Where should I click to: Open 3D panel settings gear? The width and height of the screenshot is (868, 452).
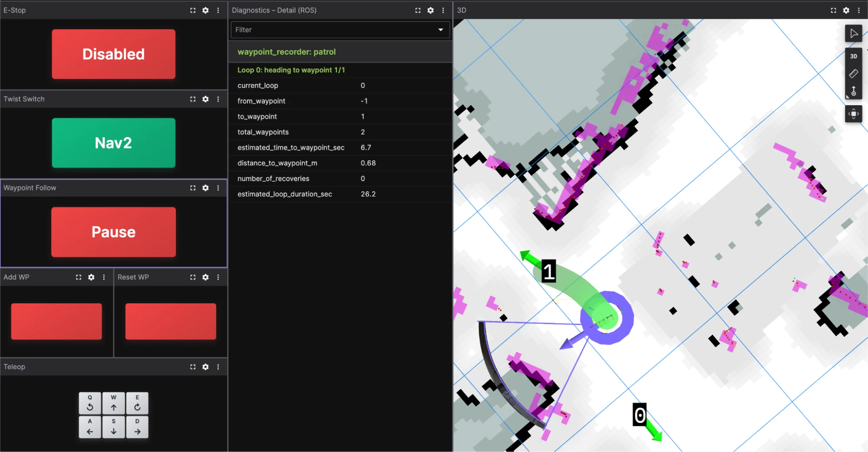(846, 10)
